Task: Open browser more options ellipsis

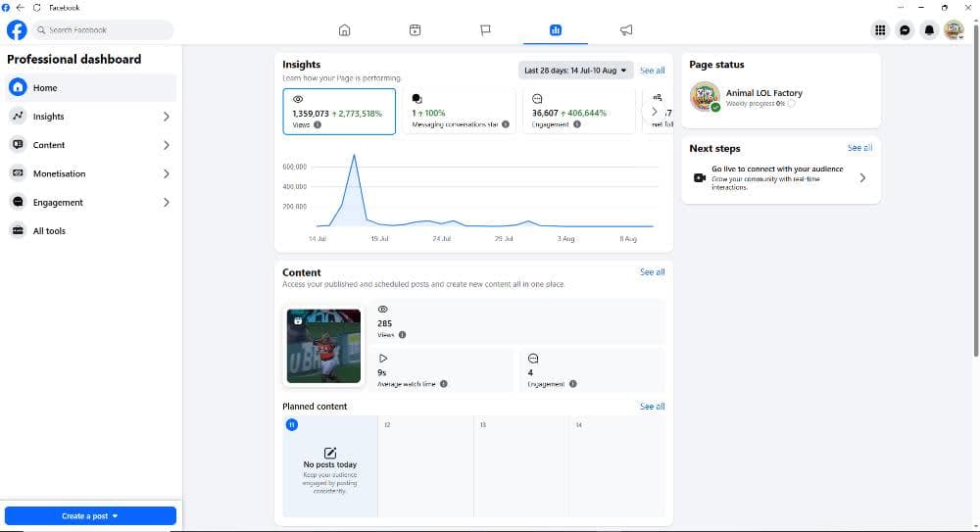Action: coord(901,8)
